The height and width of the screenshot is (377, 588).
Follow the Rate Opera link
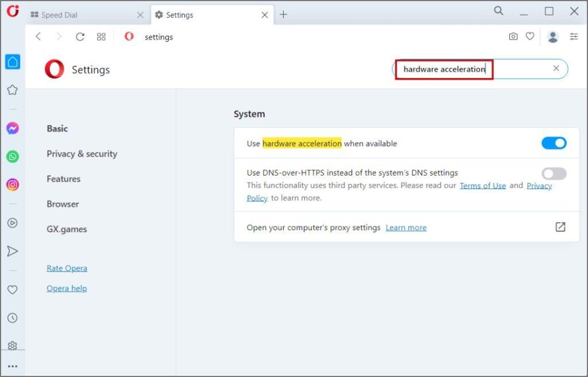(67, 268)
